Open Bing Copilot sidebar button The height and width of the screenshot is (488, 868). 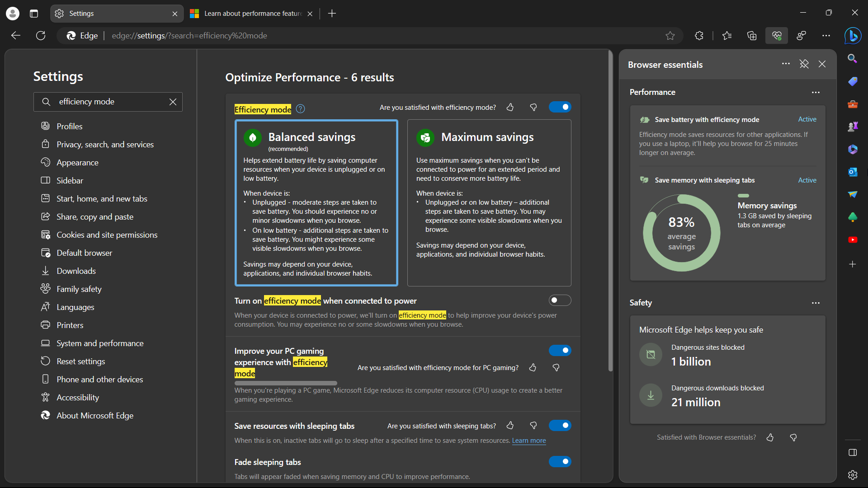(853, 36)
